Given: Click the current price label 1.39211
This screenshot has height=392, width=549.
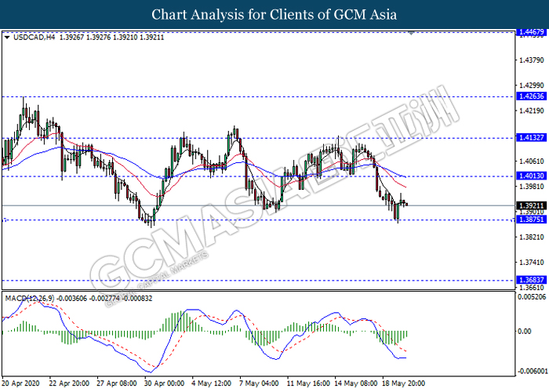Looking at the screenshot, I should (x=532, y=205).
